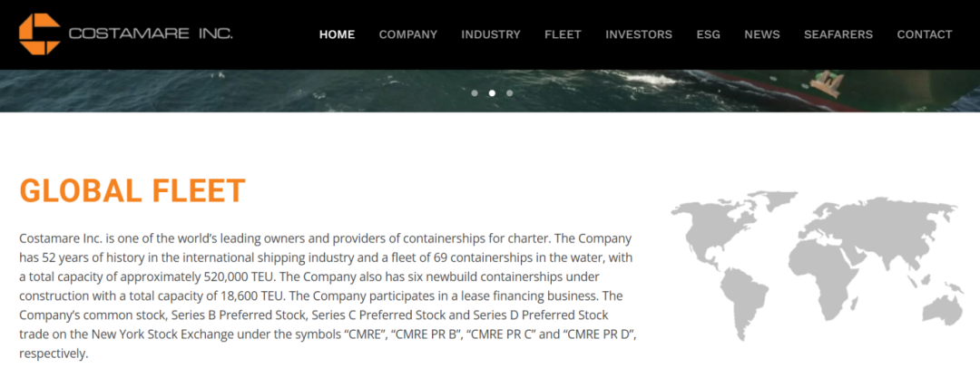The image size is (980, 378).
Task: Select INVESTORS in the navigation bar
Action: pyautogui.click(x=638, y=34)
